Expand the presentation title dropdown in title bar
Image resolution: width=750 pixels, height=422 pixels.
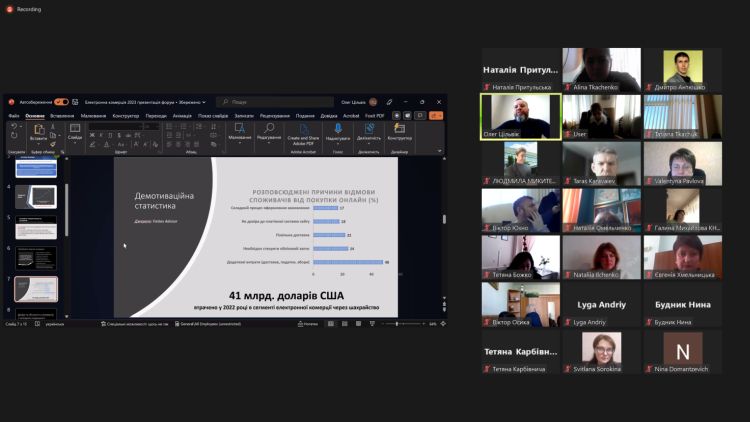204,102
